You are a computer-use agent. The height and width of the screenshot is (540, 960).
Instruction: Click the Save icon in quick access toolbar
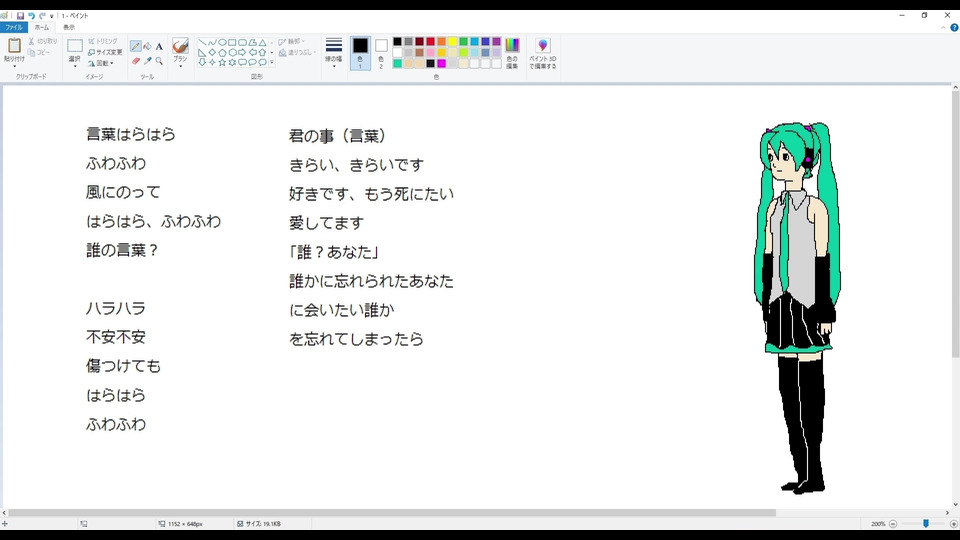click(x=20, y=15)
